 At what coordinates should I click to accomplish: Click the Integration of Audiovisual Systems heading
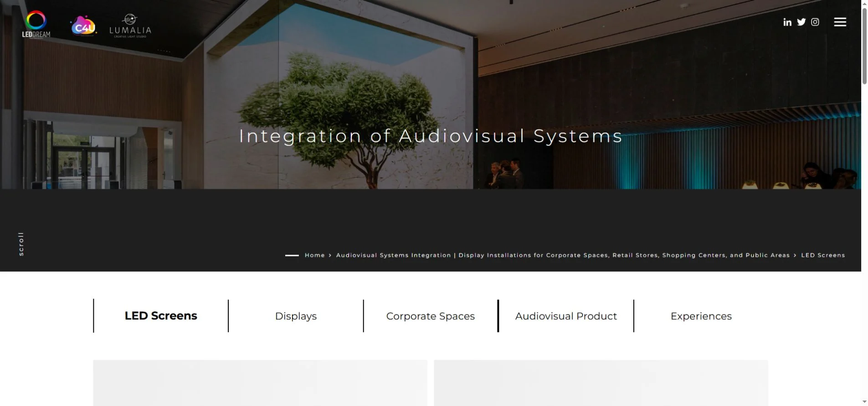point(431,136)
